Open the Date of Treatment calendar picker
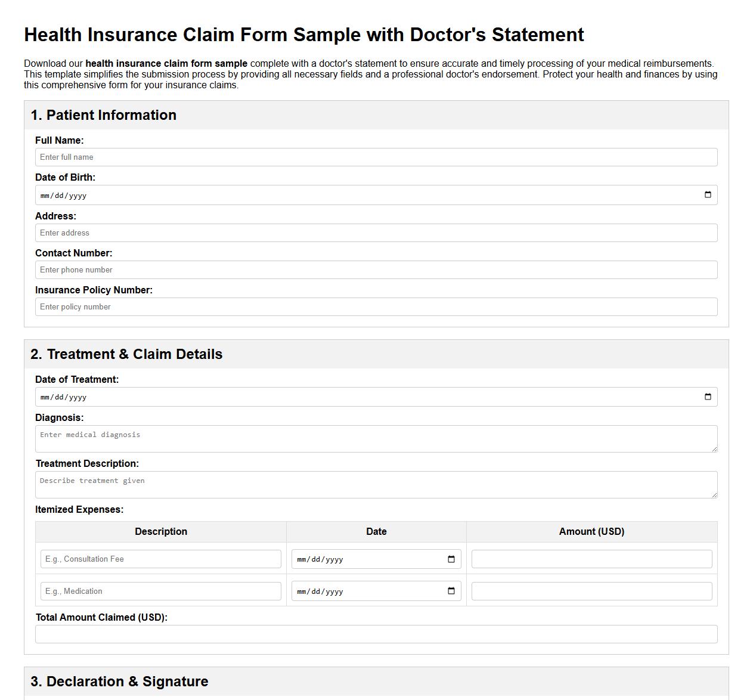This screenshot has height=700, width=753. 707,396
